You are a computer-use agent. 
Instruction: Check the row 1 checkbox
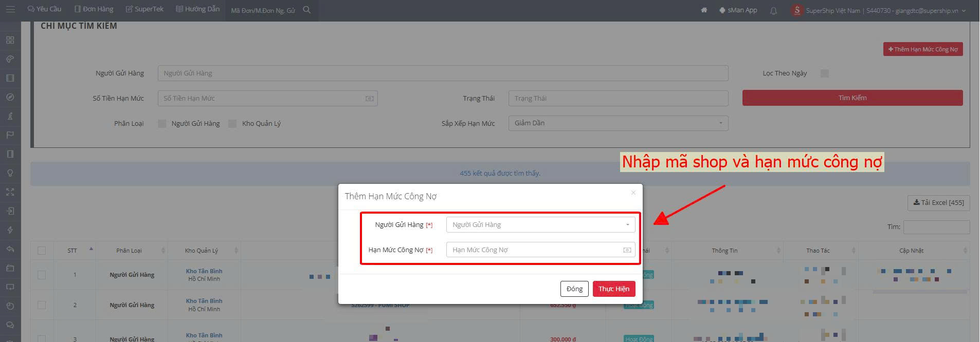(x=42, y=275)
